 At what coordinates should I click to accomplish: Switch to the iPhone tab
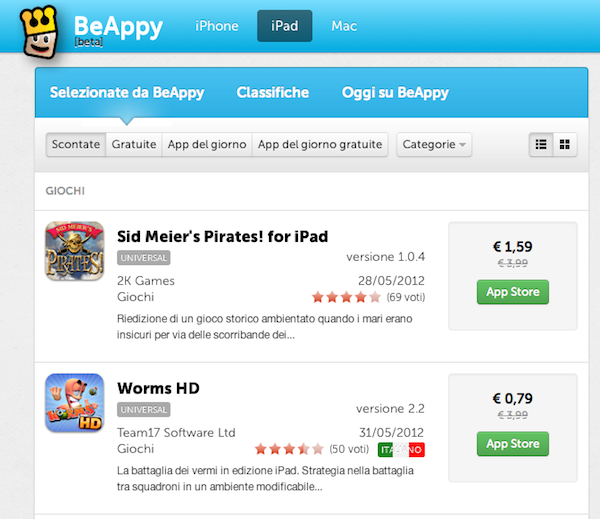[217, 26]
